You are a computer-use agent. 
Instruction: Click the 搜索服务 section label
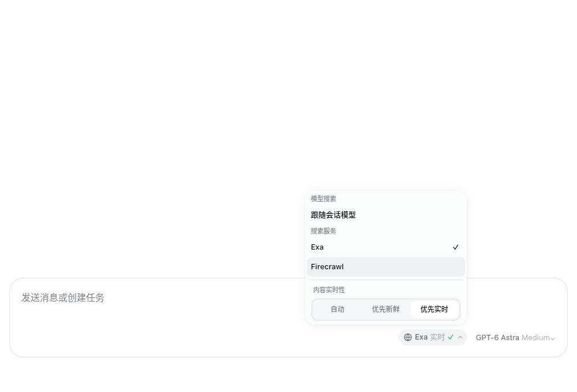(x=324, y=231)
